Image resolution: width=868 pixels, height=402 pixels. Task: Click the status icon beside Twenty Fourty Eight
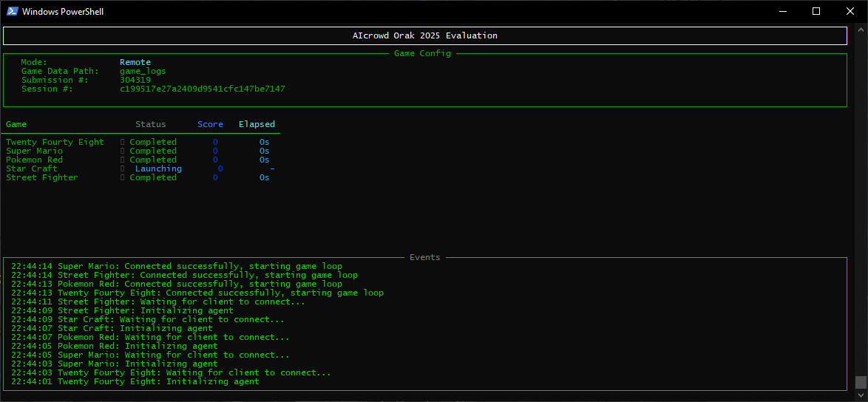123,142
